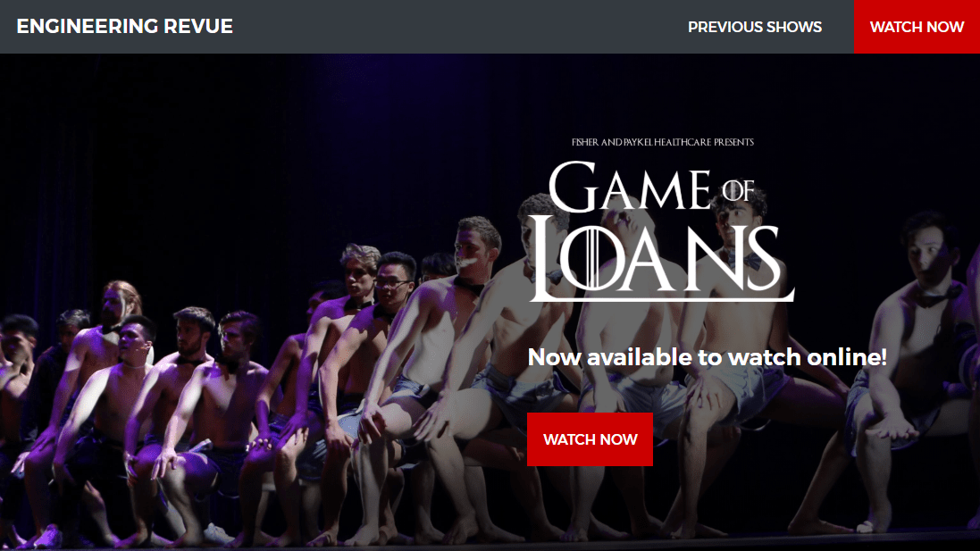Click the word GAME in the logo
The height and width of the screenshot is (551, 980).
point(630,186)
